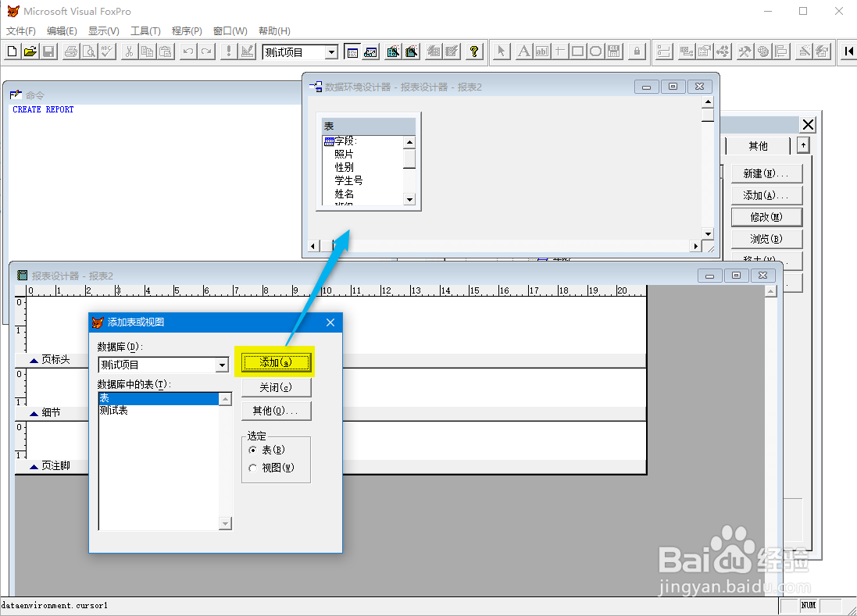This screenshot has width=857, height=616.
Task: Click the Cut scissors icon
Action: (x=129, y=52)
